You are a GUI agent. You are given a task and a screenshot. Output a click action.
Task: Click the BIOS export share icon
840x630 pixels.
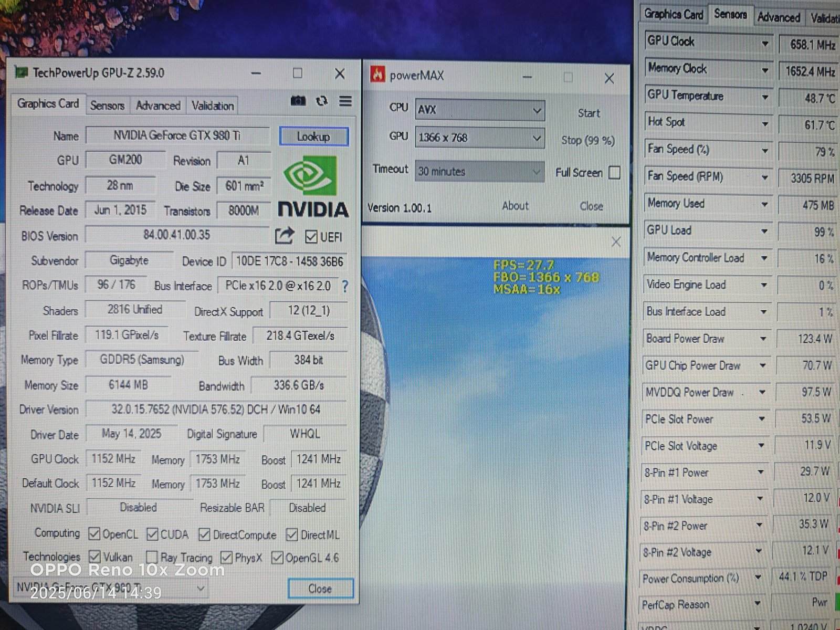(x=284, y=236)
